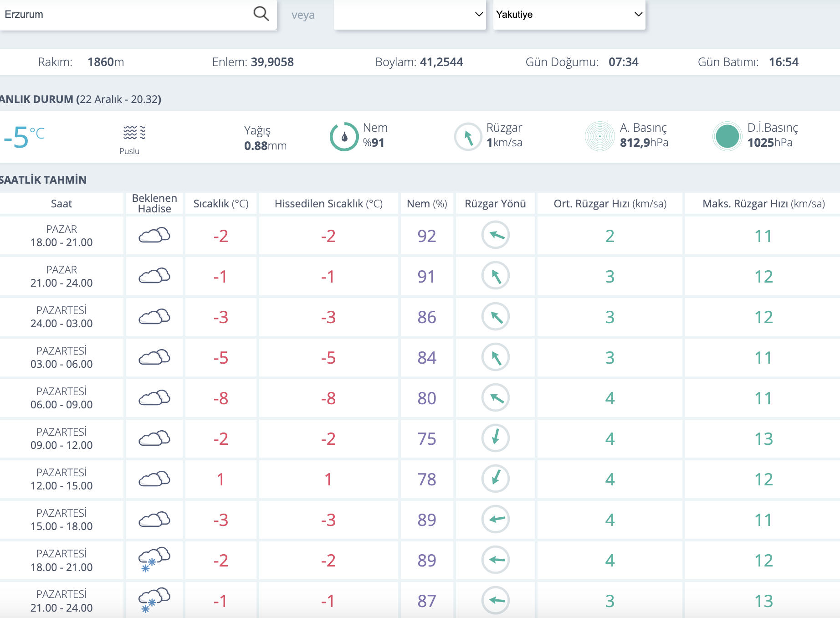Click the current temperature -5 °C value

[24, 137]
